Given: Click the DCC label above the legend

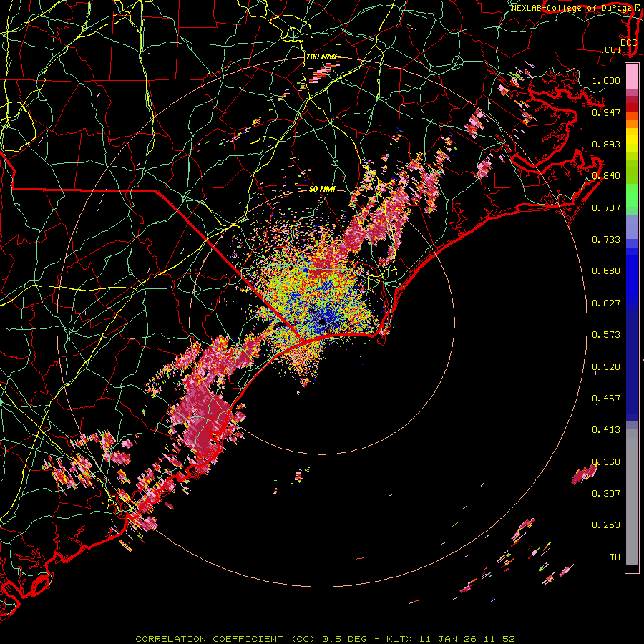Looking at the screenshot, I should 629,43.
